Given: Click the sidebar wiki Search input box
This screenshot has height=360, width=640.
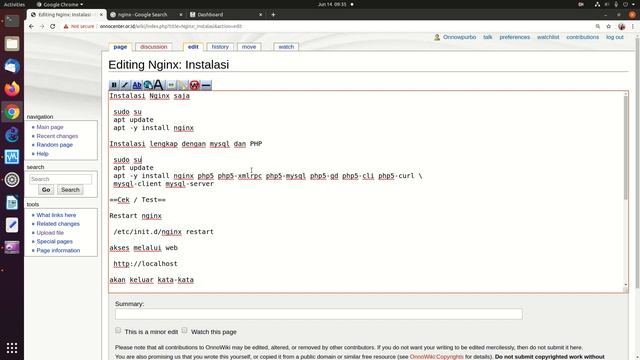Looking at the screenshot, I should 60,179.
